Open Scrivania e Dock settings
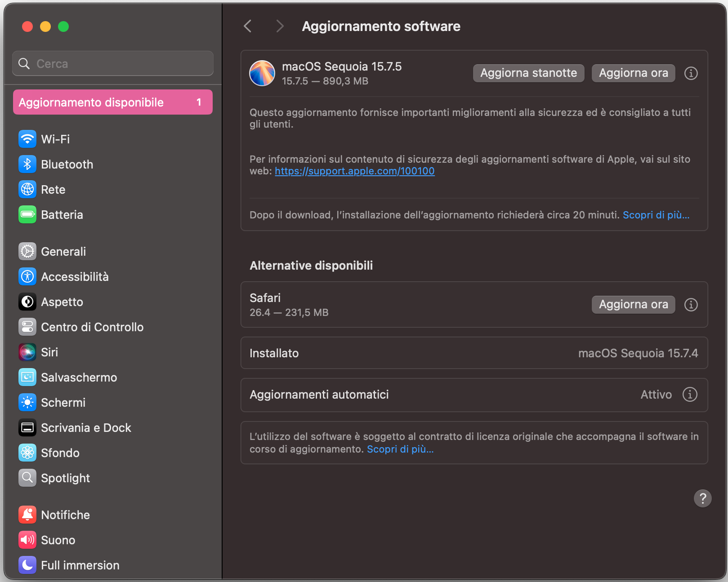 click(x=86, y=427)
